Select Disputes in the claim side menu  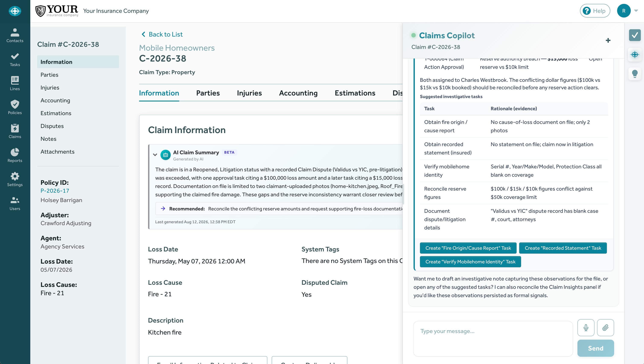pyautogui.click(x=52, y=126)
